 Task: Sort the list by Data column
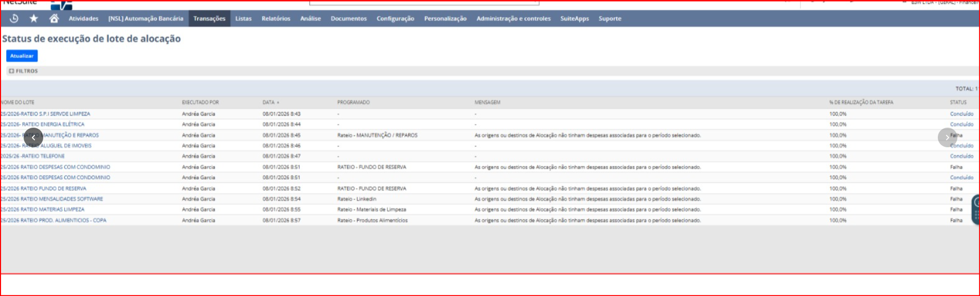tap(269, 102)
